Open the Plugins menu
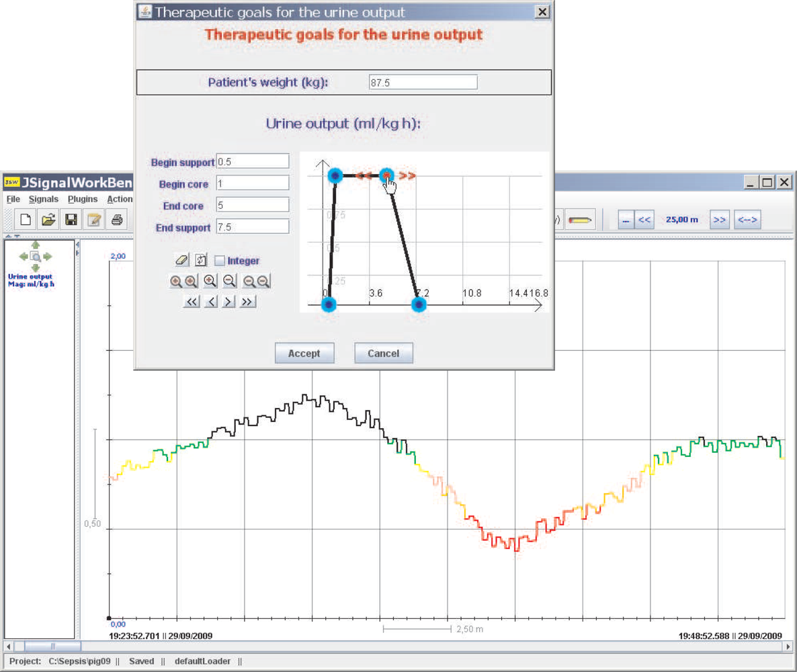This screenshot has height=672, width=797. click(83, 200)
